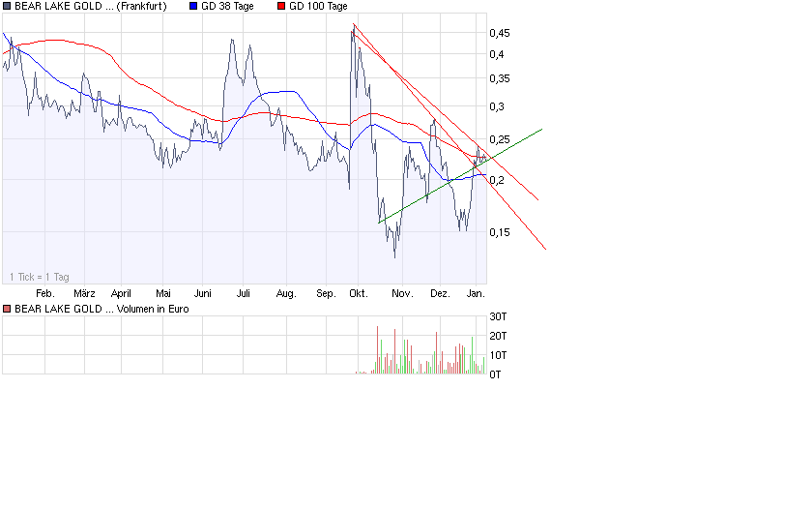Click the '0,4' price axis value
Viewport: 812px width, 508px height.
pos(497,54)
